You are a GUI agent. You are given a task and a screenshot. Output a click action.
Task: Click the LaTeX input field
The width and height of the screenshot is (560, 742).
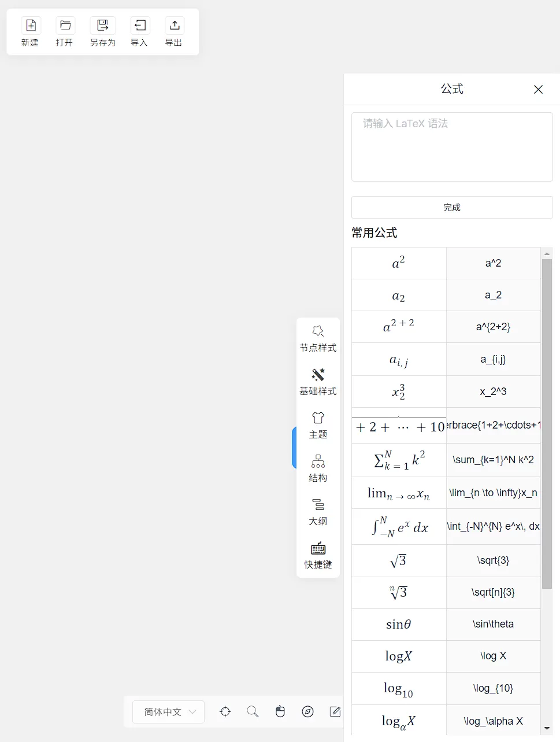[451, 146]
